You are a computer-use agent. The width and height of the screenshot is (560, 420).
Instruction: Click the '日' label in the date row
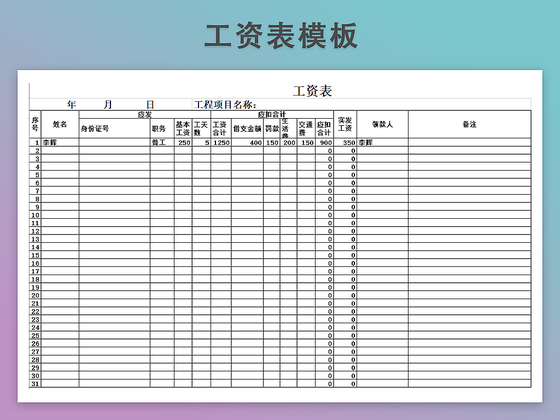point(150,104)
